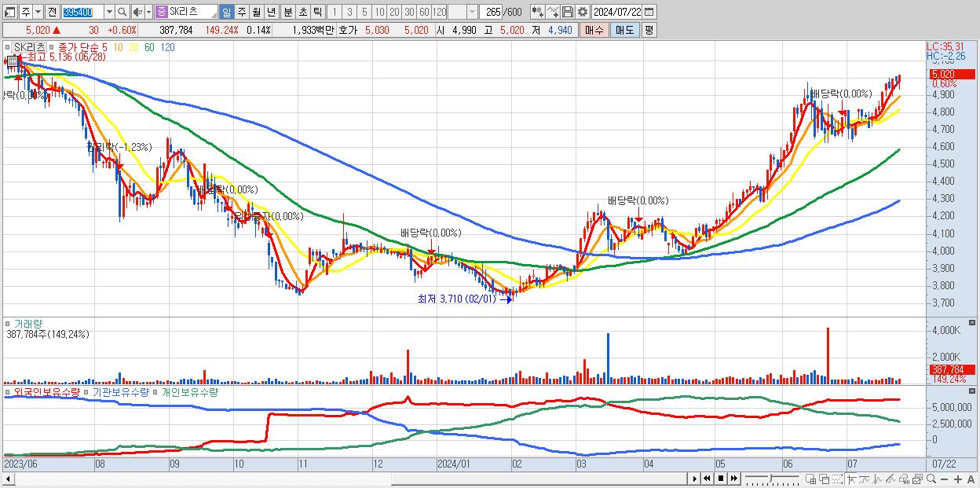
Task: Click the rewind chart replay button
Action: [707, 479]
